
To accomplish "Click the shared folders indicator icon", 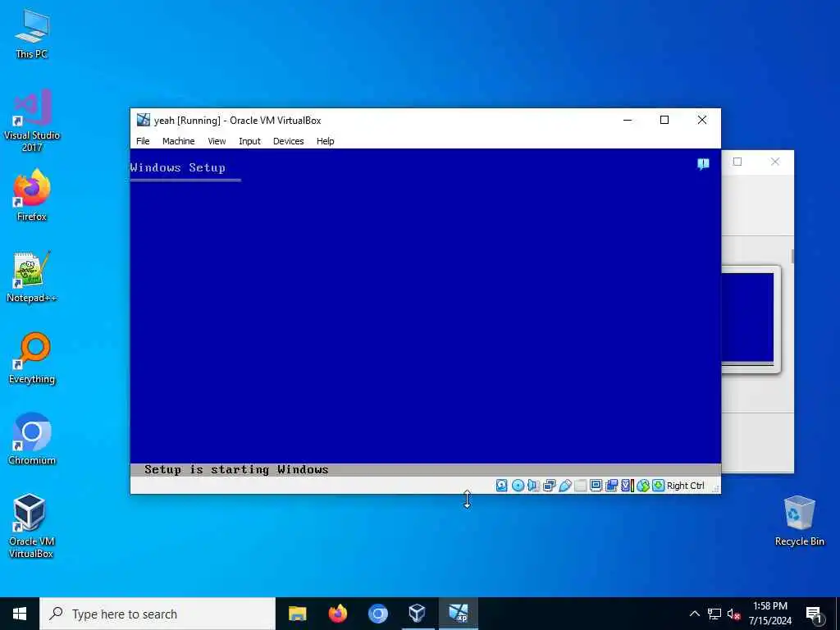I will click(580, 486).
